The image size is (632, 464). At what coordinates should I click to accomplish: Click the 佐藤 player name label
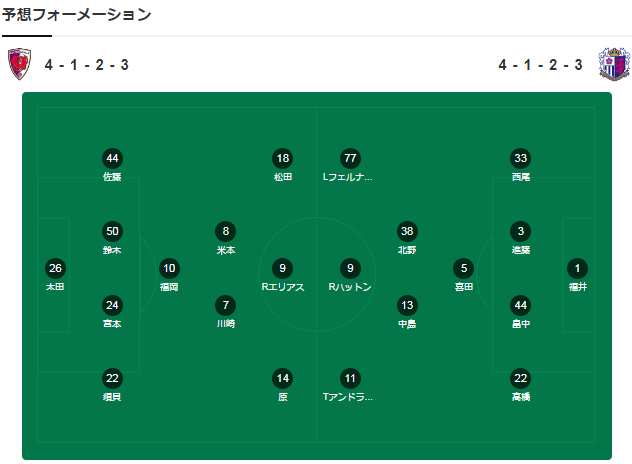(112, 177)
